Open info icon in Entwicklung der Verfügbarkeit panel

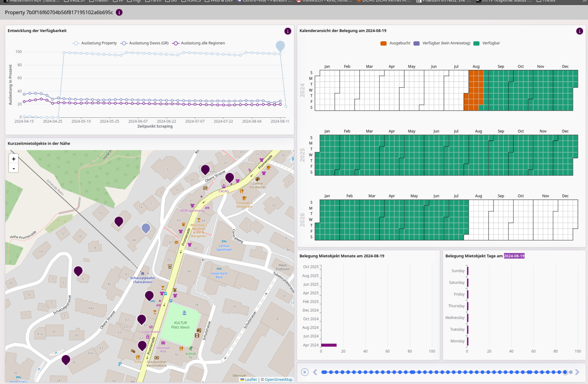(288, 31)
